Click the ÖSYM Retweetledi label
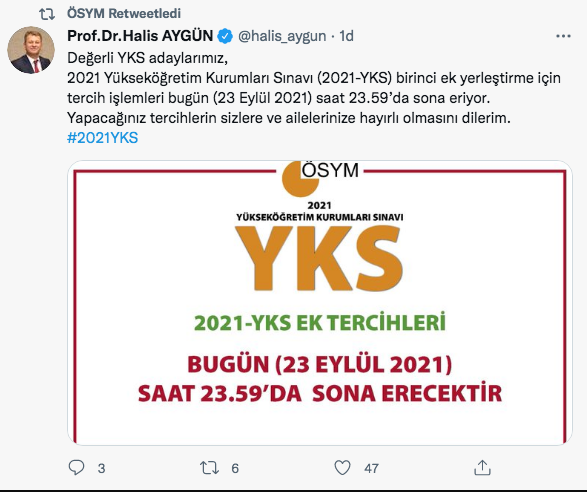The height and width of the screenshot is (492, 587). pyautogui.click(x=124, y=13)
